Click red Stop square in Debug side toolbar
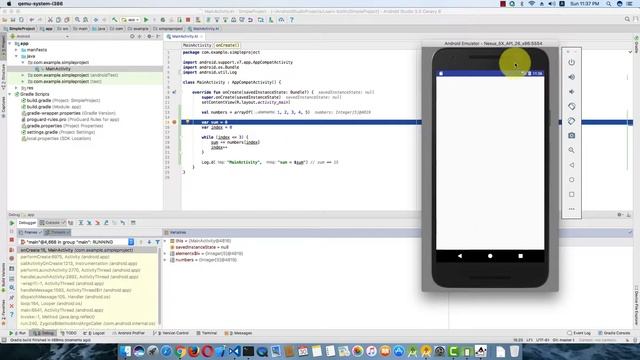 pos(12,240)
